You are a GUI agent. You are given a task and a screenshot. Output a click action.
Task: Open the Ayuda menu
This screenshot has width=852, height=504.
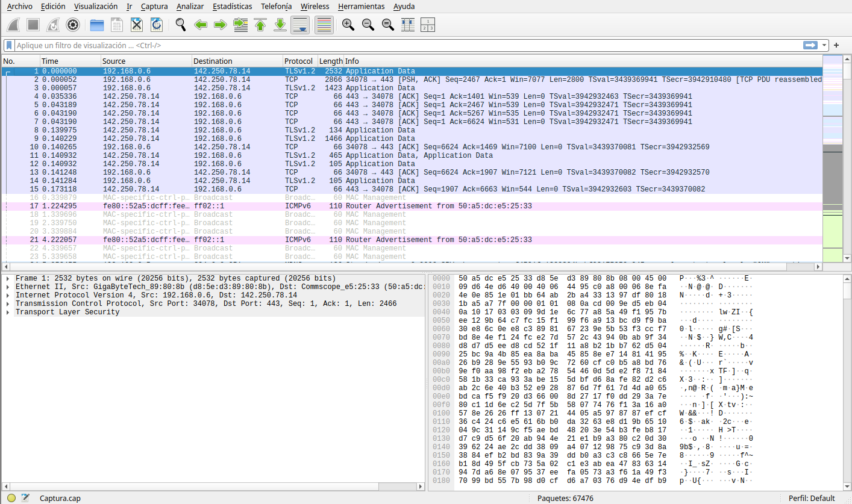(x=404, y=6)
